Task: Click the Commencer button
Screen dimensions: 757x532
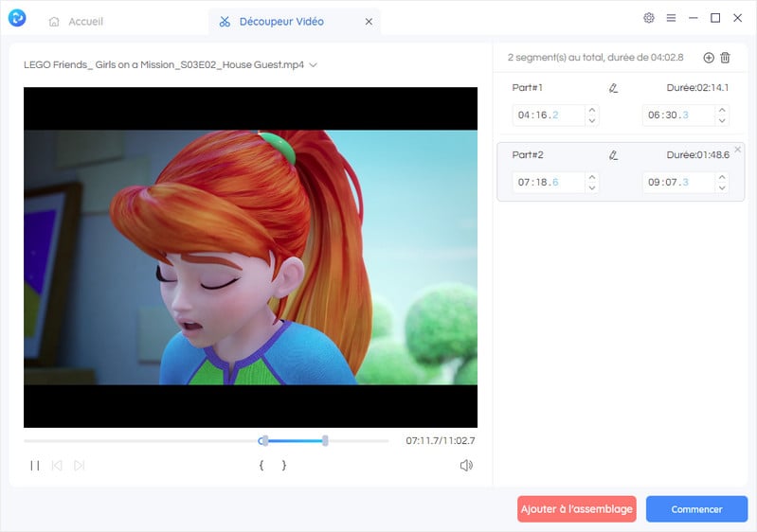Action: coord(696,509)
